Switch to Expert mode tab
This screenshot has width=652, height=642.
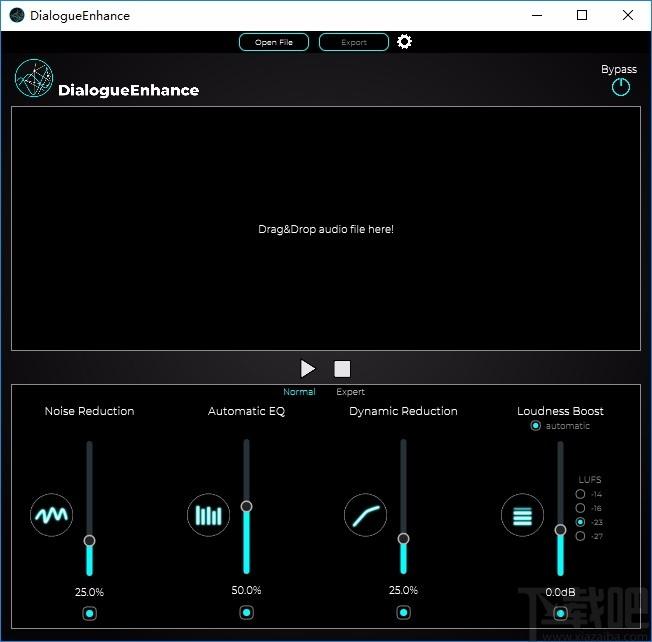click(x=351, y=392)
